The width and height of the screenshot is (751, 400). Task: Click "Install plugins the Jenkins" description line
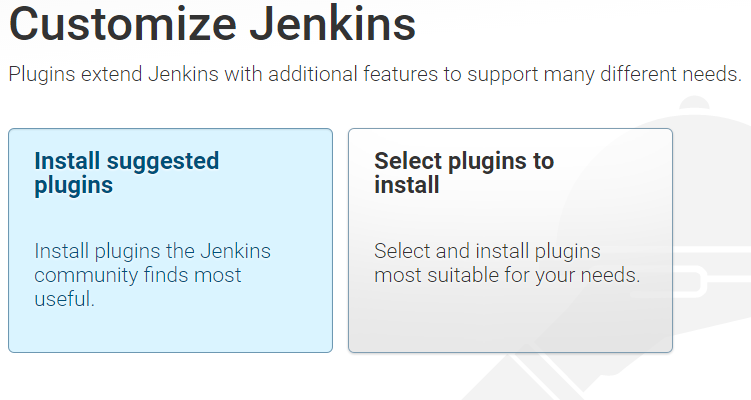point(152,250)
